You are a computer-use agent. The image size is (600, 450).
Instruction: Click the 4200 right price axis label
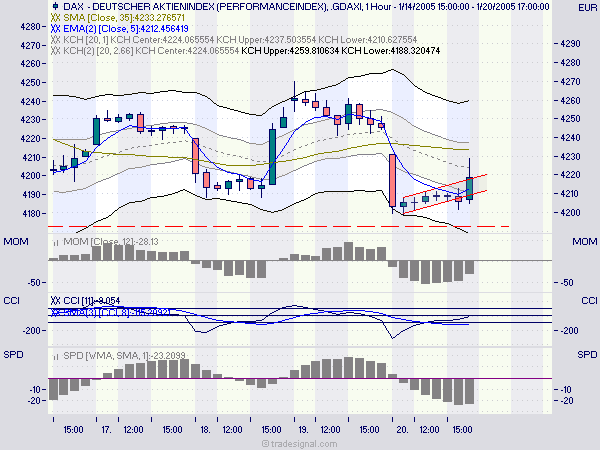click(x=570, y=213)
